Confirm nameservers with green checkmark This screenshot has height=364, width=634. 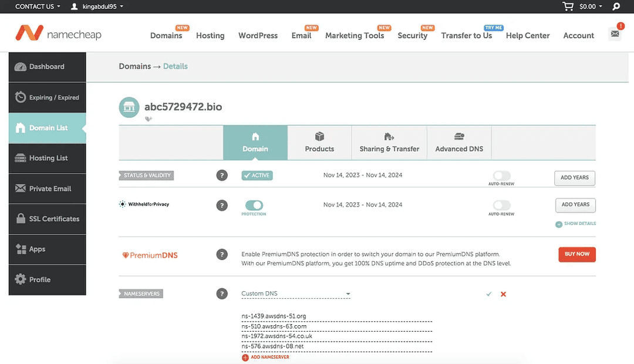489,294
